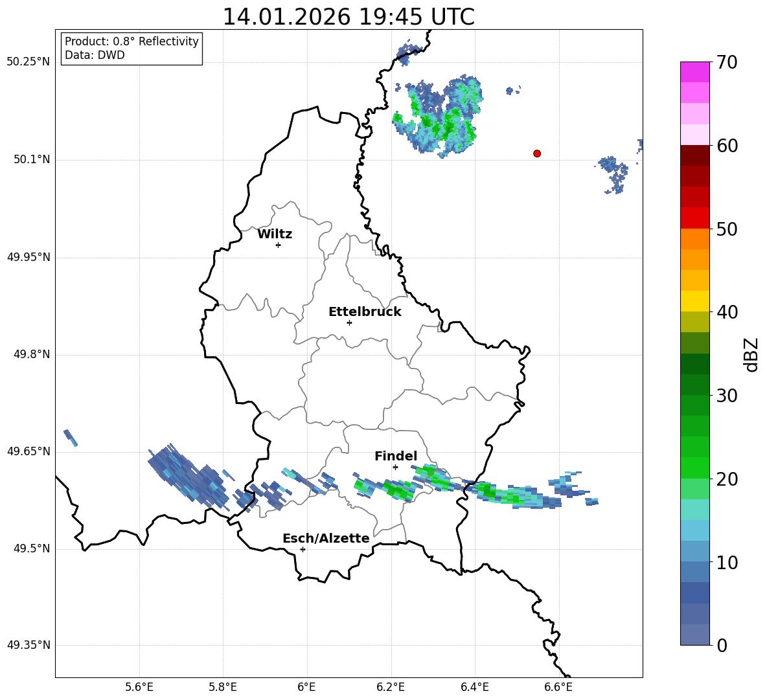Image resolution: width=767 pixels, height=700 pixels.
Task: Click the Wiltz city label
Action: point(275,234)
